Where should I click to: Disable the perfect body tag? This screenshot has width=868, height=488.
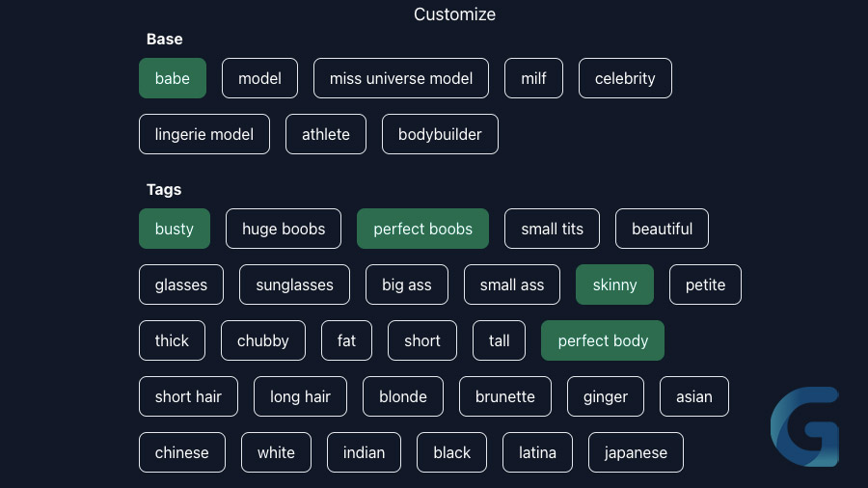(x=602, y=340)
